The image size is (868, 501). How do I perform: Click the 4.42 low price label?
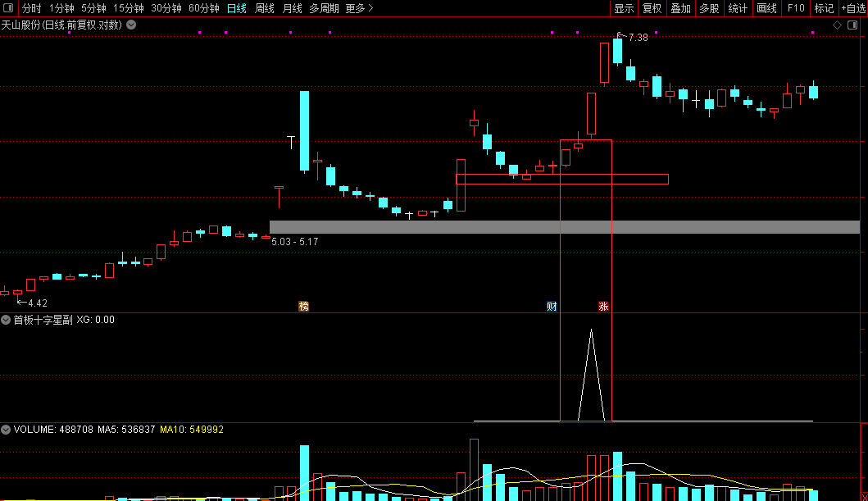click(38, 303)
